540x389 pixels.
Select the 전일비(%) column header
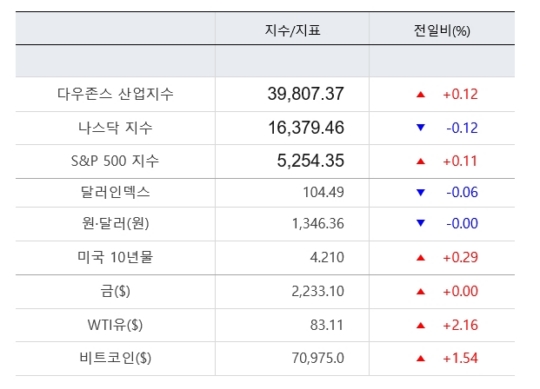tap(442, 30)
